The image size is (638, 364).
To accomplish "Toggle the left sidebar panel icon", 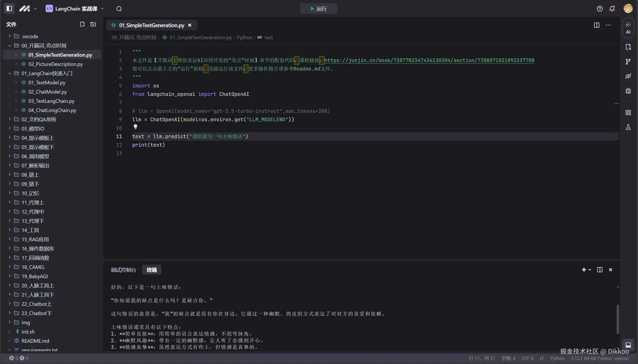I will (9, 8).
